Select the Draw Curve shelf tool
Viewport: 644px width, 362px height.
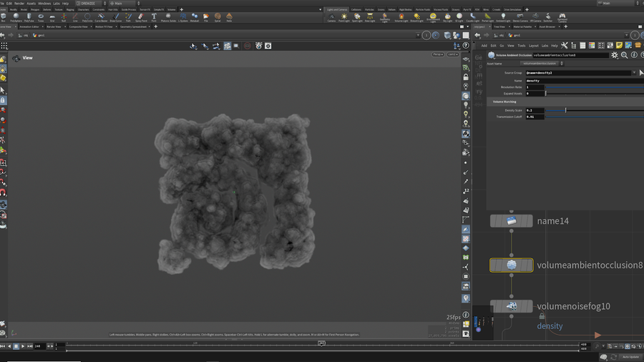pyautogui.click(x=116, y=17)
